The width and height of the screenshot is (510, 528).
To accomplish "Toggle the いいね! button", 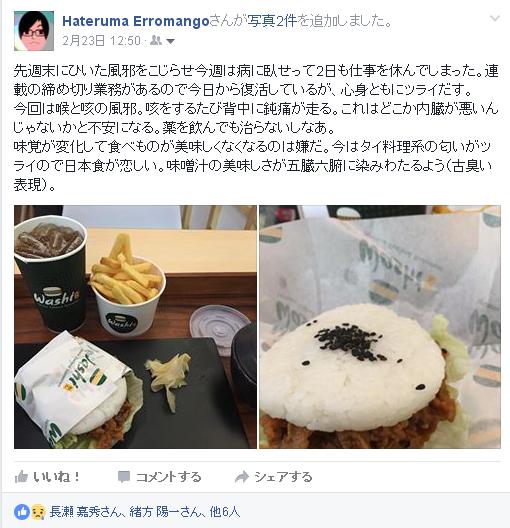I will (x=47, y=477).
